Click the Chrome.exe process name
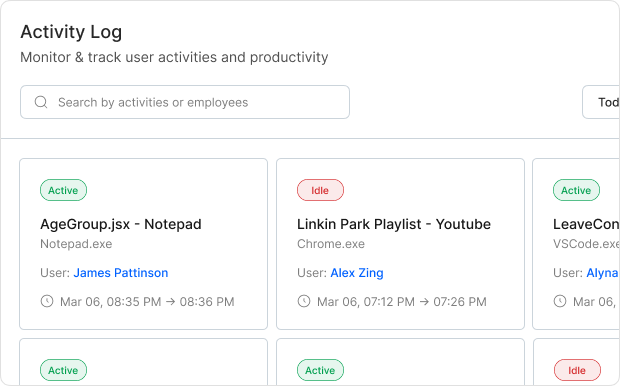Viewport: 620px width, 386px height. click(x=331, y=244)
